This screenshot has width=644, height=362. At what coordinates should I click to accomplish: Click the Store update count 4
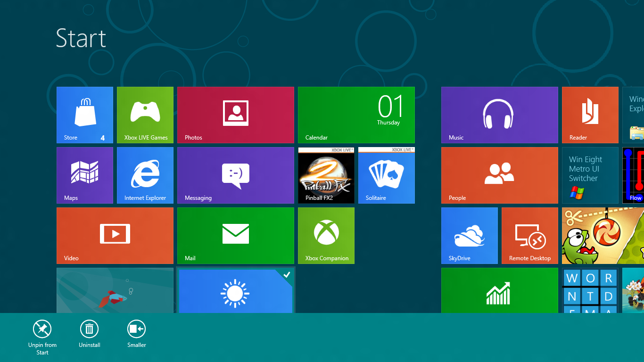pos(103,138)
